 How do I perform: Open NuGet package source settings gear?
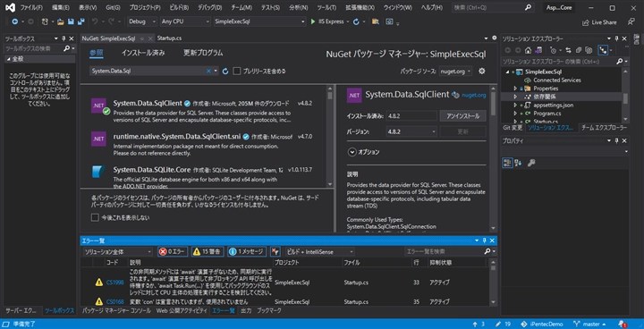[482, 71]
